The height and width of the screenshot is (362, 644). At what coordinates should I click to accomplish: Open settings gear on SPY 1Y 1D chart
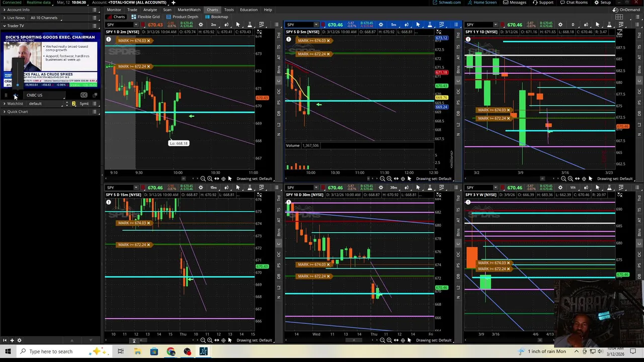[x=560, y=25]
